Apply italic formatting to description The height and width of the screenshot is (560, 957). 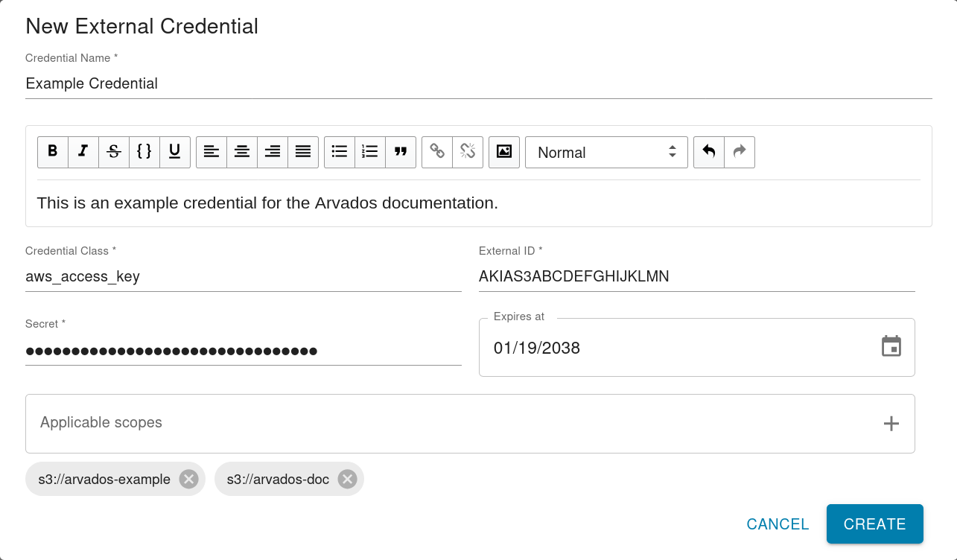pos(83,152)
